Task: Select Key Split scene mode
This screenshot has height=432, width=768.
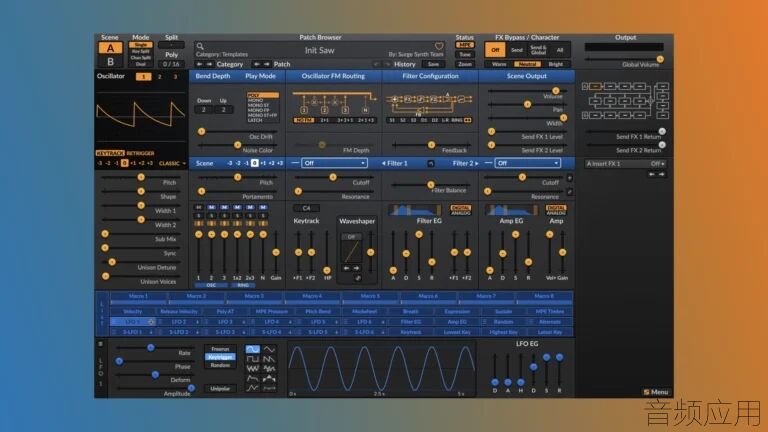Action: pos(141,51)
